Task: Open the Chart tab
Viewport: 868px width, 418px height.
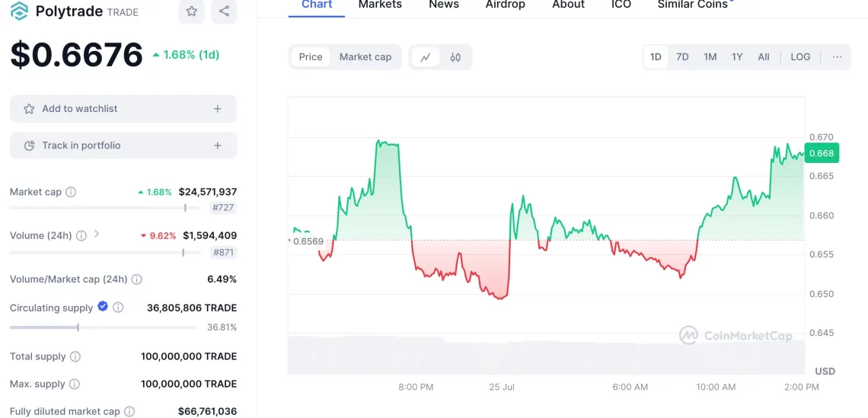Action: point(317,5)
